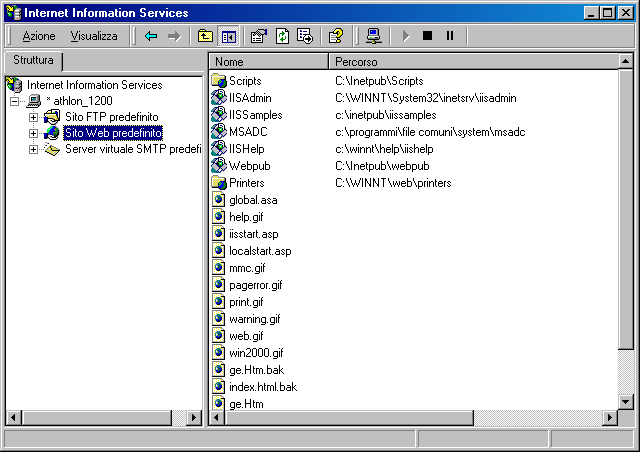Select the athlon_1200 tree item
640x452 pixels.
pyautogui.click(x=79, y=101)
